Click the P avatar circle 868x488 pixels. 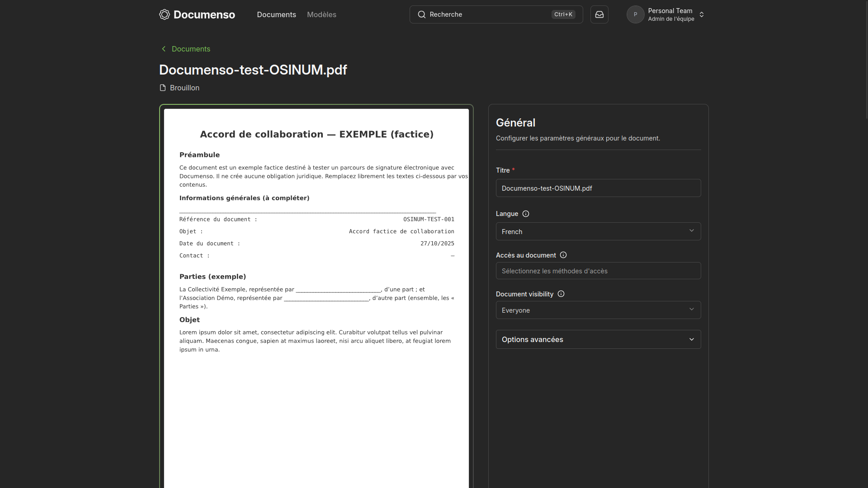(635, 14)
